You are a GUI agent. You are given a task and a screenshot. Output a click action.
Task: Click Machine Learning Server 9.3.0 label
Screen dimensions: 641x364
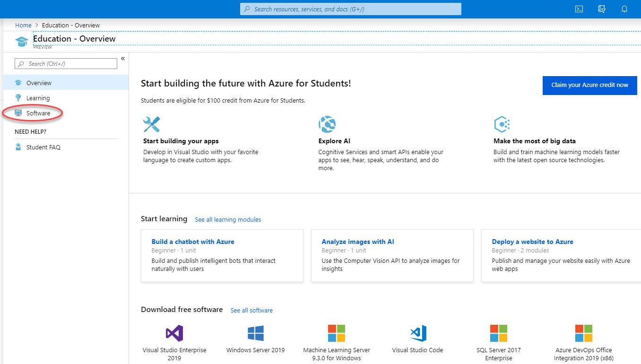(x=337, y=354)
